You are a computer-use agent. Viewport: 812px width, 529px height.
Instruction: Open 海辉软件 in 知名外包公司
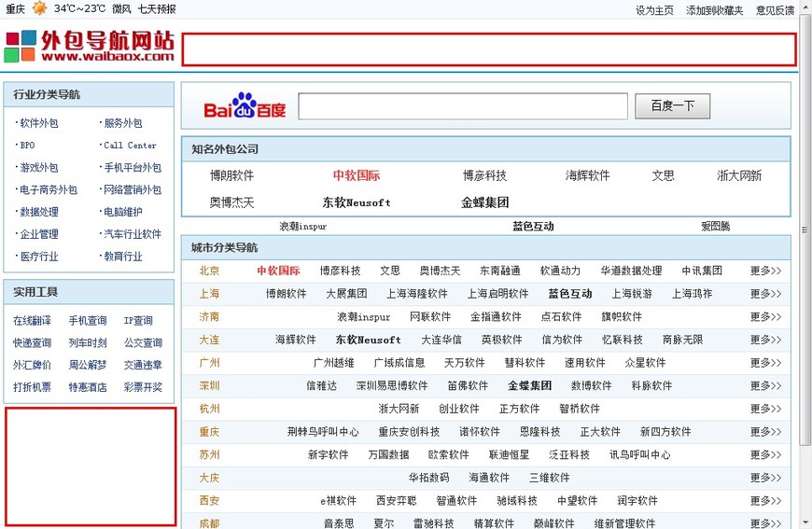click(587, 176)
